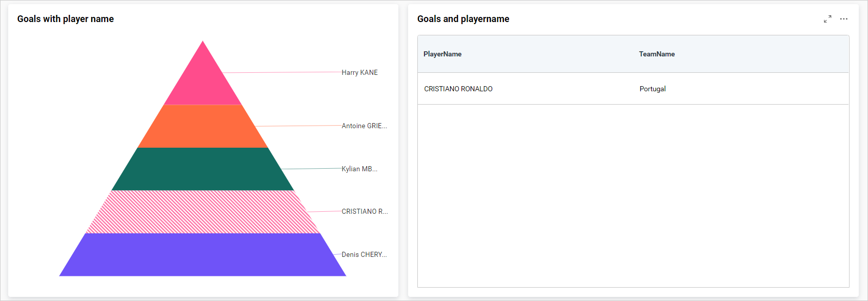Click the Antoine GRIE... data label
Viewport: 868px width, 301px height.
(364, 126)
